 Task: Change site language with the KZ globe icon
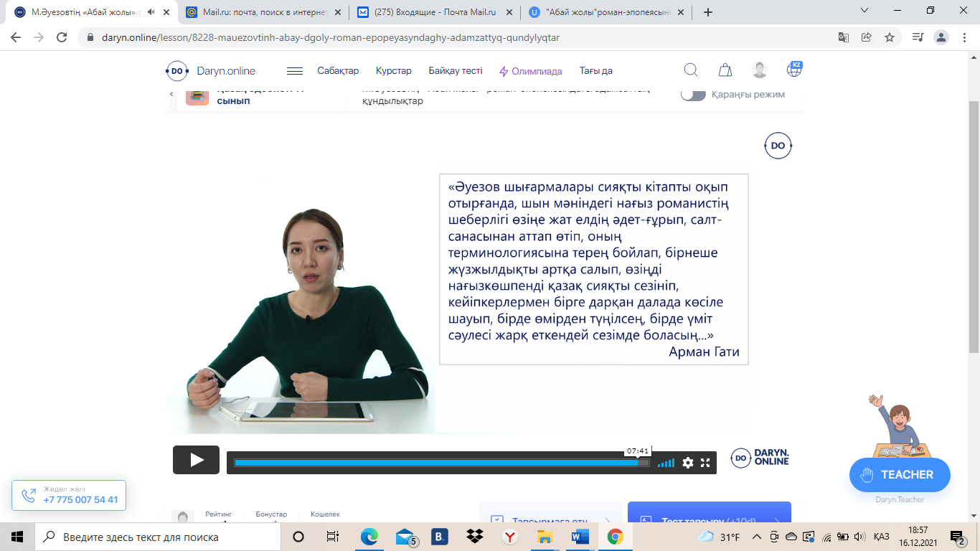[x=794, y=70]
